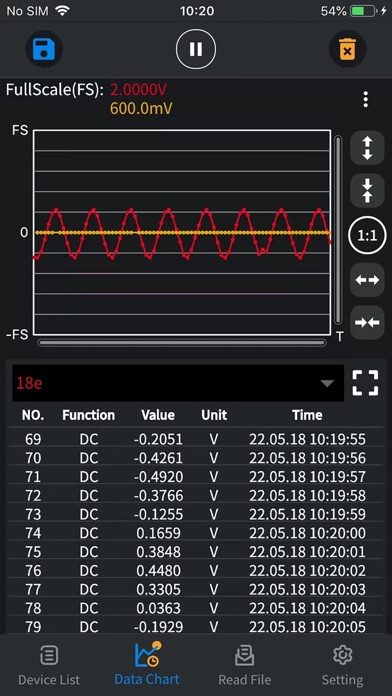Click the Unit column header
This screenshot has width=392, height=696.
tap(214, 415)
